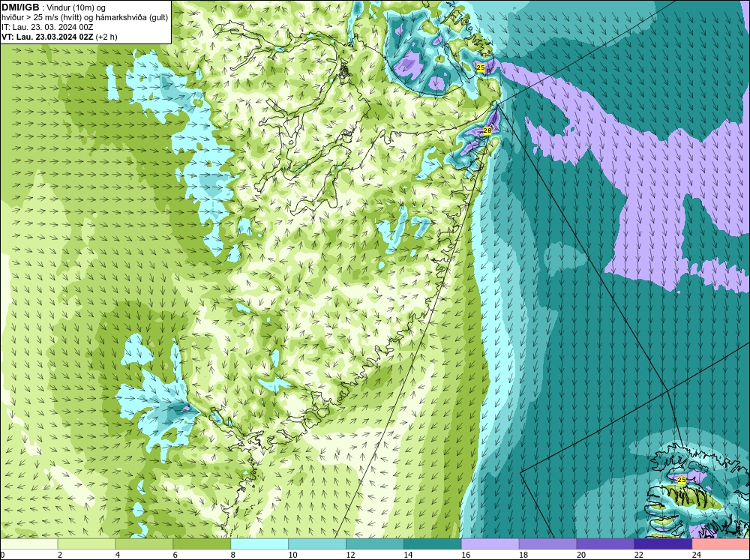Image resolution: width=750 pixels, height=560 pixels.
Task: Pick the 20–22 m/s purple legend swatch
Action: pyautogui.click(x=605, y=544)
